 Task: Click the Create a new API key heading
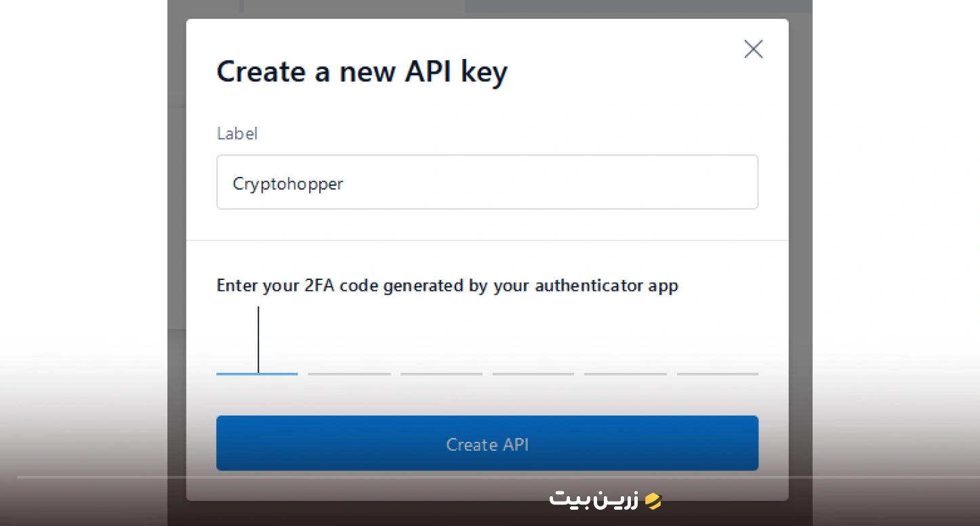coord(362,72)
